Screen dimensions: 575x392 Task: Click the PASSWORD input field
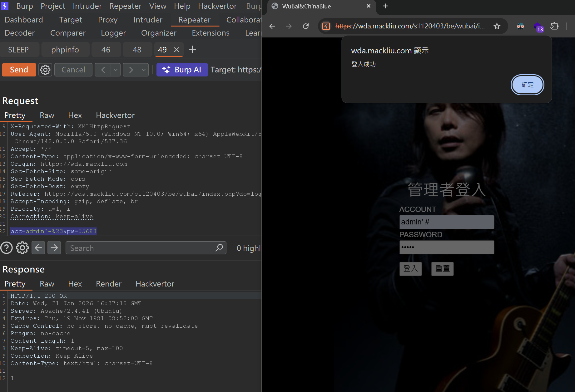click(447, 247)
